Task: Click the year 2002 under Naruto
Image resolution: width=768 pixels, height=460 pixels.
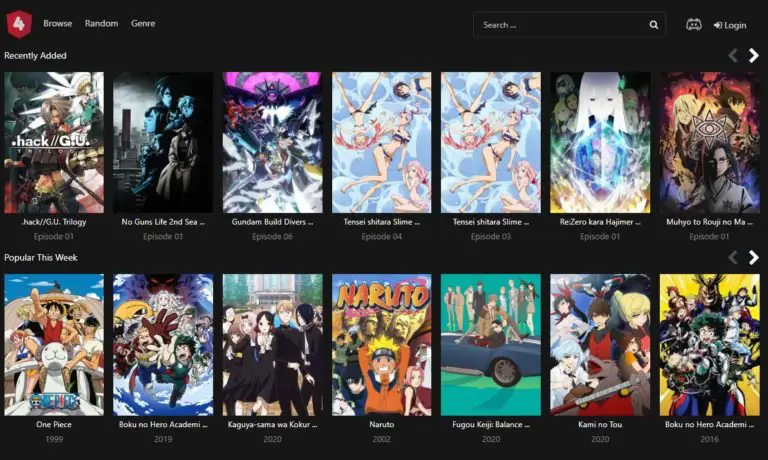Action: tap(382, 439)
